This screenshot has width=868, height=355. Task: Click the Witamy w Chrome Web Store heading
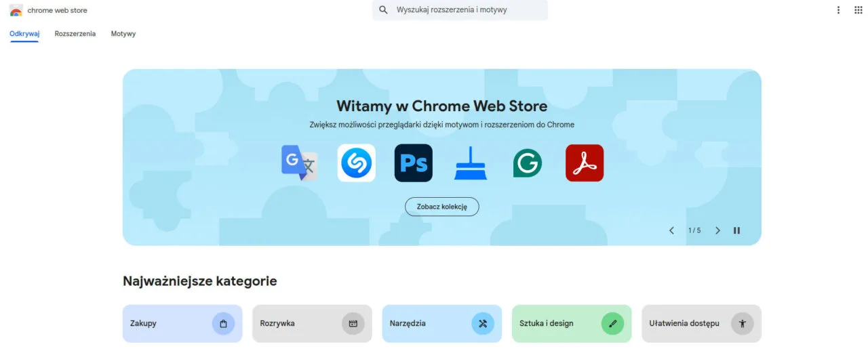[x=442, y=106]
